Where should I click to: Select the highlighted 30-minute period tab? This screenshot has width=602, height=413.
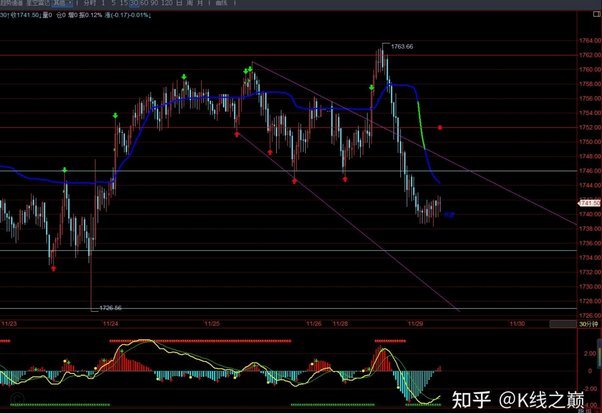coord(134,3)
